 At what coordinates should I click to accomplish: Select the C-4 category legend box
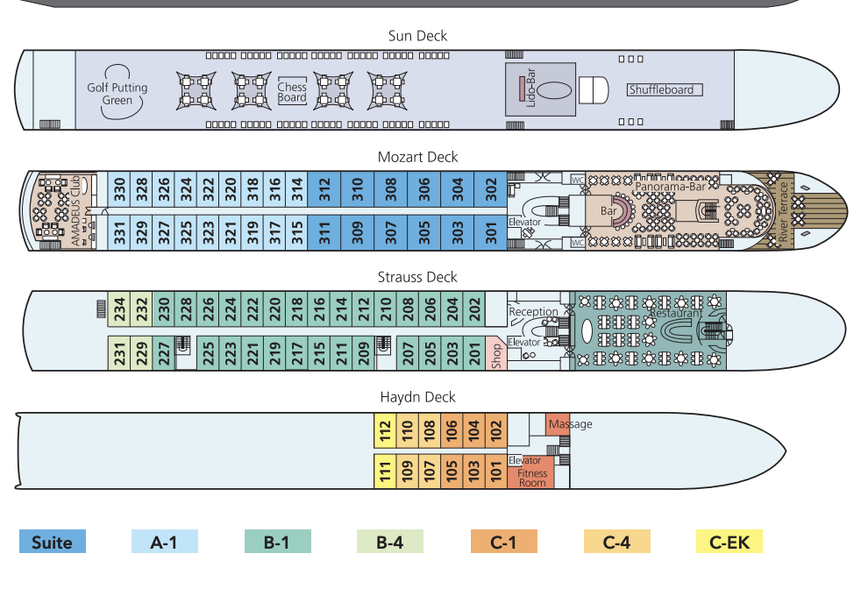[616, 541]
